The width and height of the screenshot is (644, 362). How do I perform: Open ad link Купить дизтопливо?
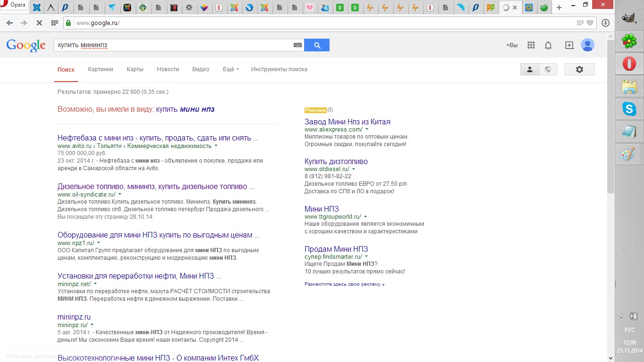tap(336, 161)
